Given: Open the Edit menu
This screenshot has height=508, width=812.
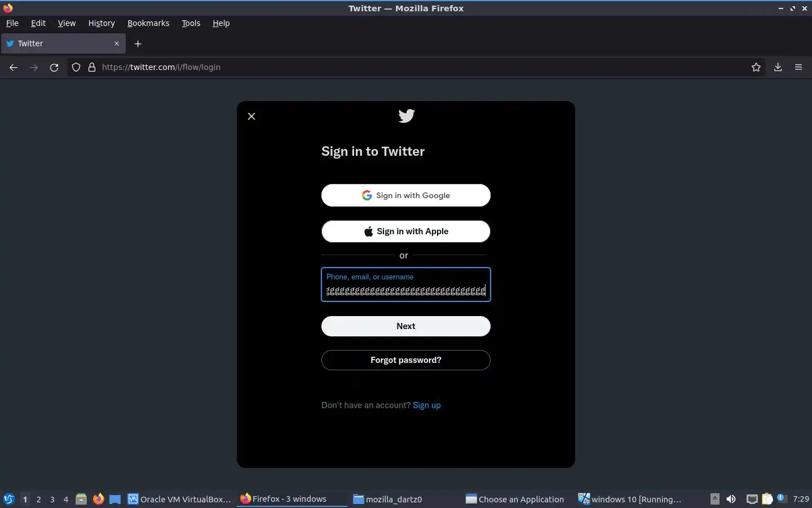Looking at the screenshot, I should [x=38, y=23].
